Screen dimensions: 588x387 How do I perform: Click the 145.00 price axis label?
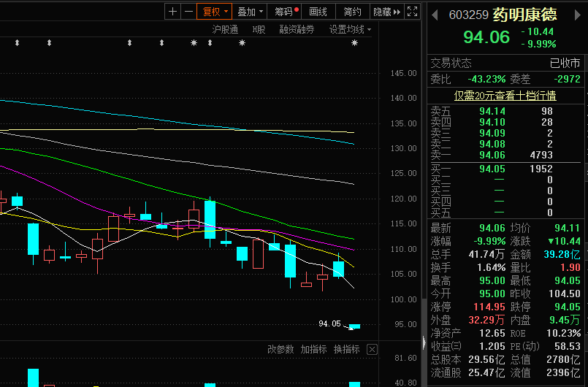click(403, 73)
